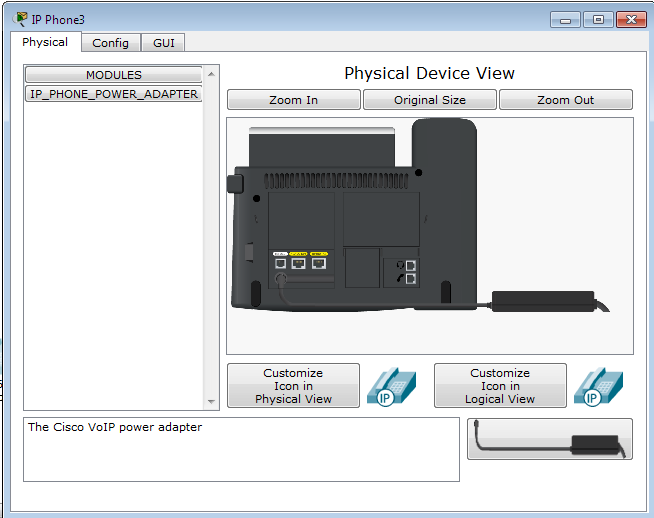Minimize the IP Phone3 window

565,20
